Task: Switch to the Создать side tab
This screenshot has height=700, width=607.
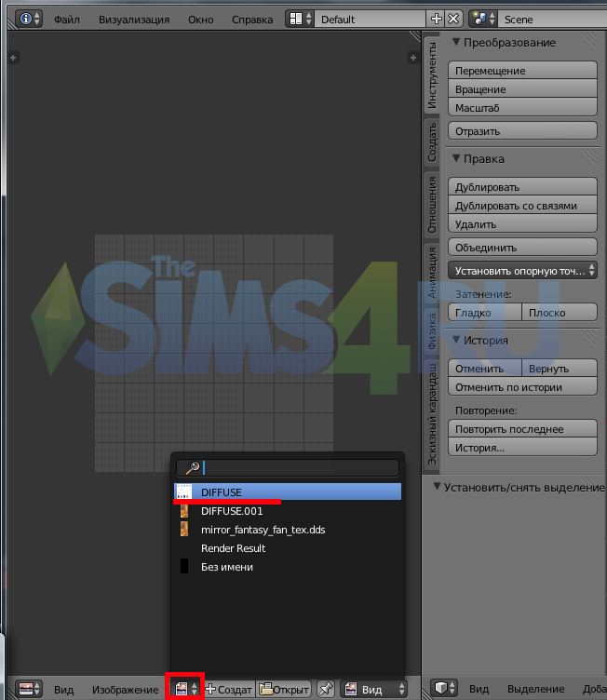Action: point(433,141)
